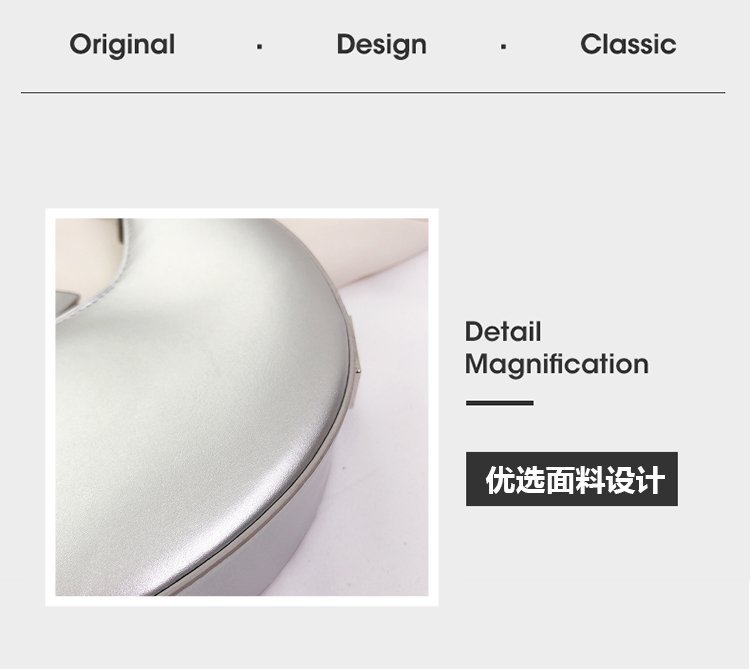This screenshot has height=669, width=750.
Task: Click the horizontal divider line under the header
Action: coord(373,92)
